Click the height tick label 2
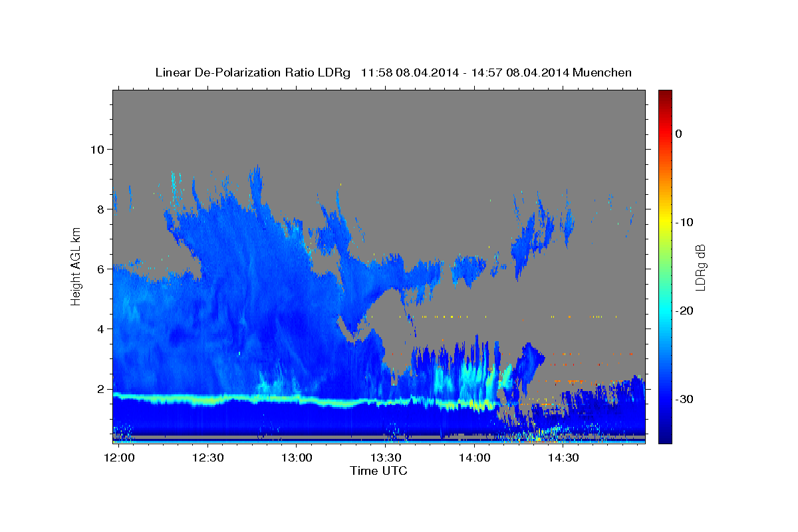Image resolution: width=798 pixels, height=532 pixels. click(x=101, y=388)
